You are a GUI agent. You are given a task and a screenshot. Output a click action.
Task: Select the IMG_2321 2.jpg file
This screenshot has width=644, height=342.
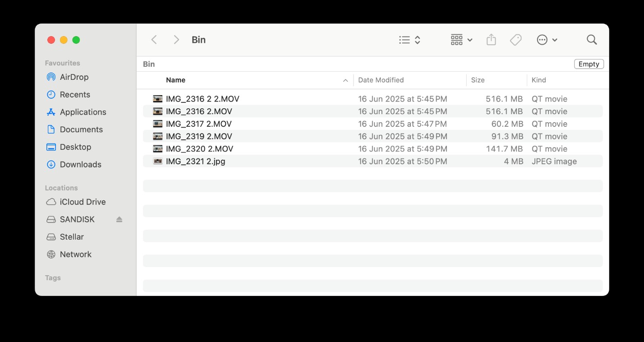pos(195,161)
